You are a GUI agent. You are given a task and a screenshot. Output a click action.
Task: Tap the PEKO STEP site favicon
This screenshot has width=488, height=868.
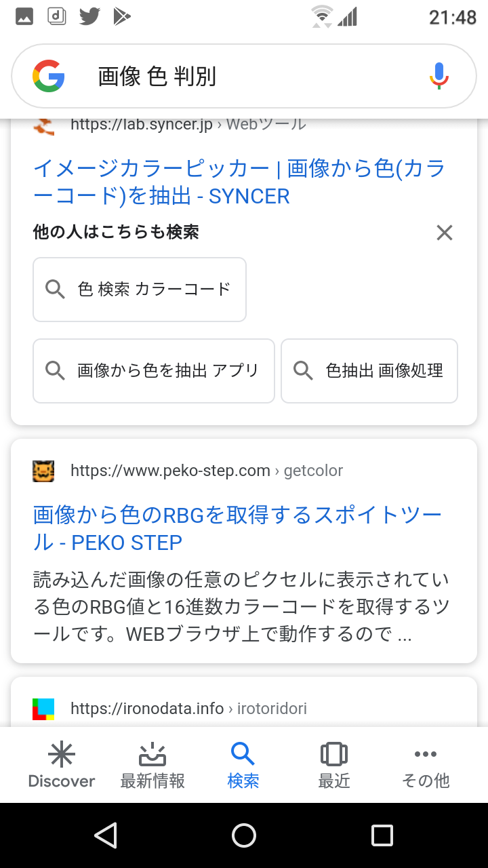click(x=43, y=471)
